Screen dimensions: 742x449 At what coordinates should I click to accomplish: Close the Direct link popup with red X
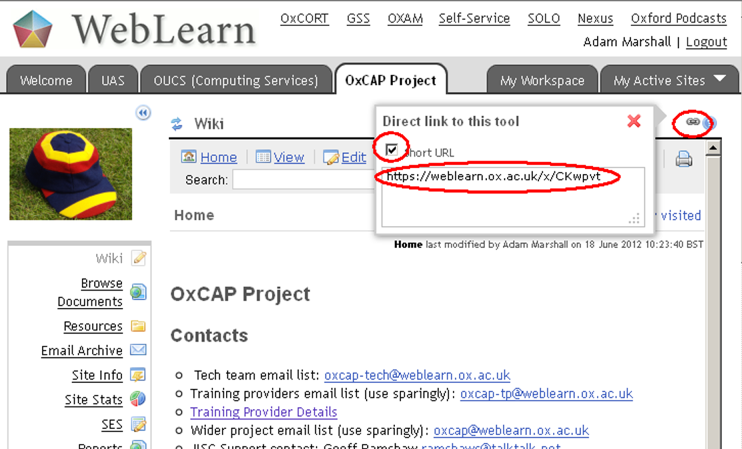click(634, 121)
